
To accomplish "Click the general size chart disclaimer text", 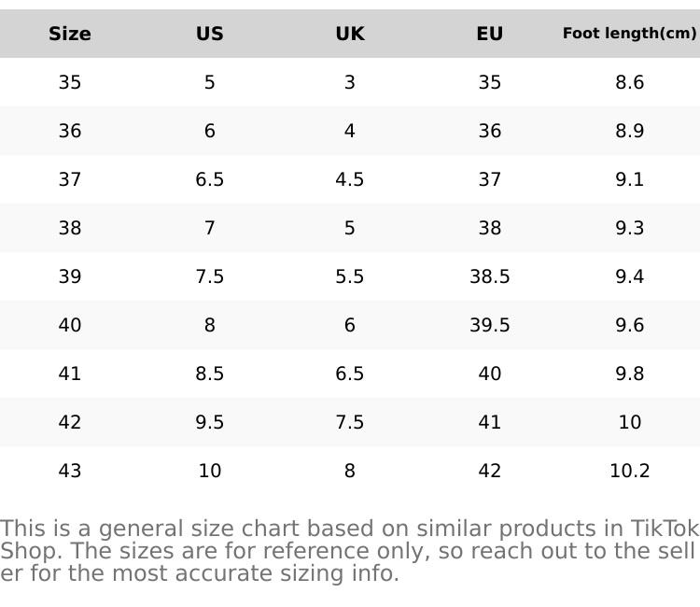I will pos(349,551).
